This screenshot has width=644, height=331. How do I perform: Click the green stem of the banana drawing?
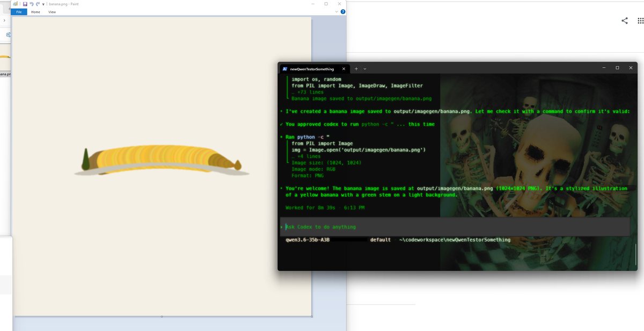85,160
